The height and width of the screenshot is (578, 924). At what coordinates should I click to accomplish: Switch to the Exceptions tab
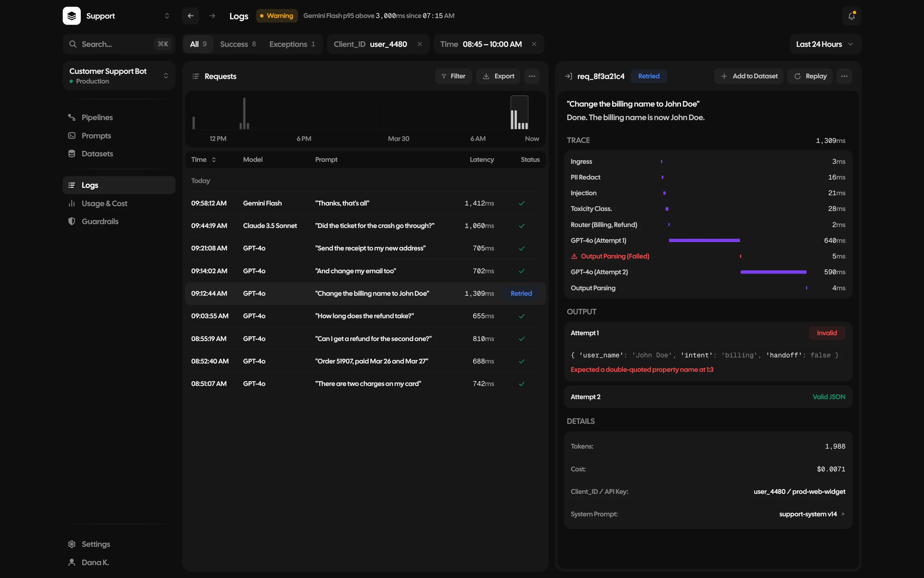pos(292,44)
